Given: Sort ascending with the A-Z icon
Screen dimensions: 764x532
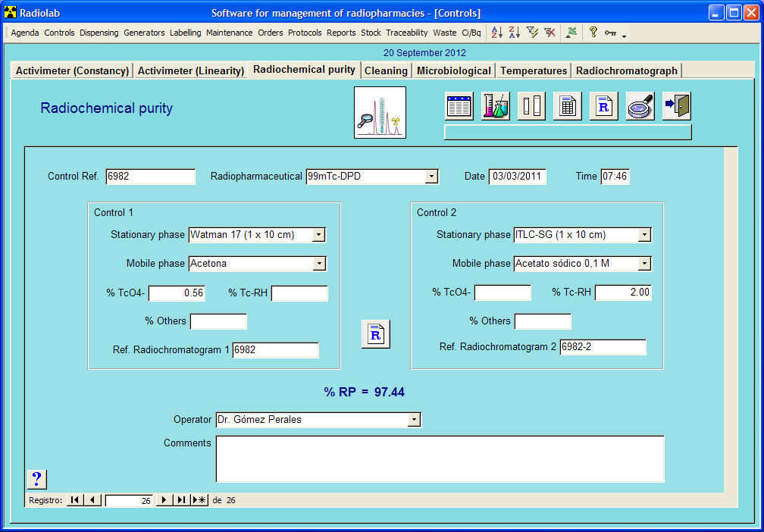Looking at the screenshot, I should 498,32.
